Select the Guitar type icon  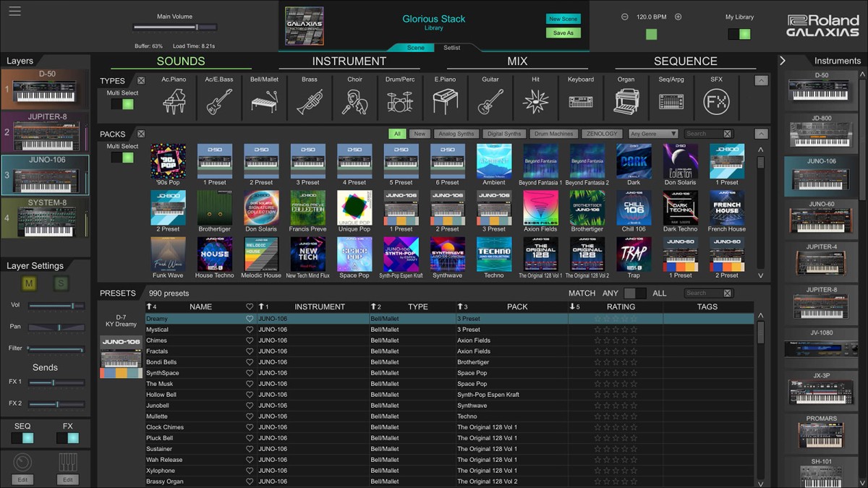[x=490, y=101]
